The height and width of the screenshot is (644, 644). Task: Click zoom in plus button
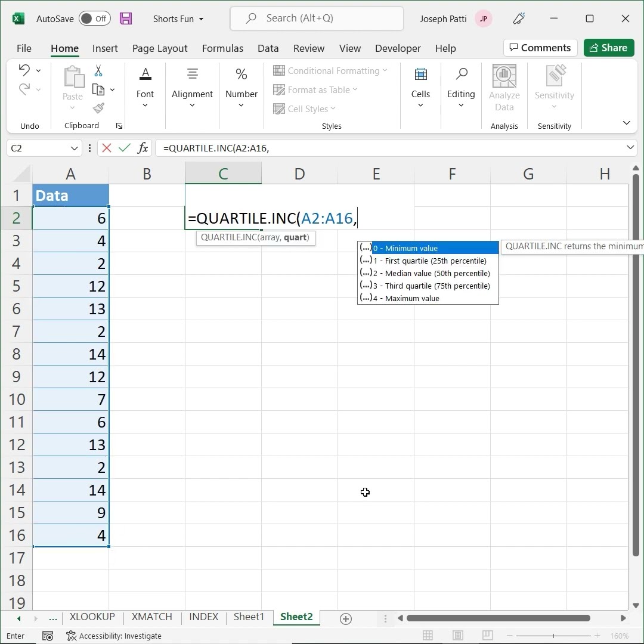click(597, 636)
